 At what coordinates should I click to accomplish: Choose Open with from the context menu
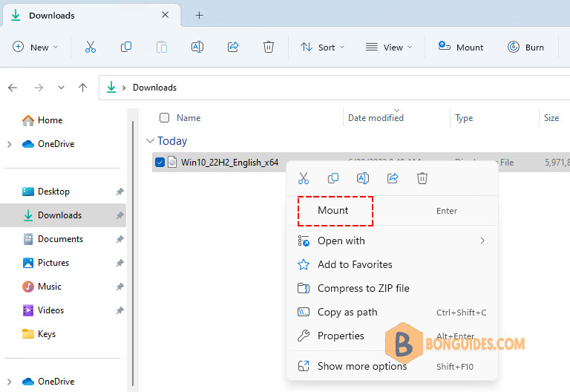(392, 241)
